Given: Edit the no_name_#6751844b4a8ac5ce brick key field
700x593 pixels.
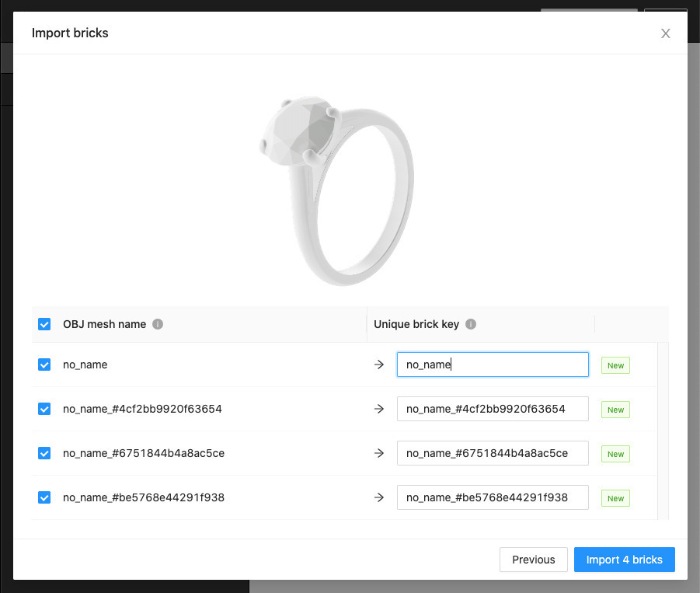Looking at the screenshot, I should coord(492,453).
